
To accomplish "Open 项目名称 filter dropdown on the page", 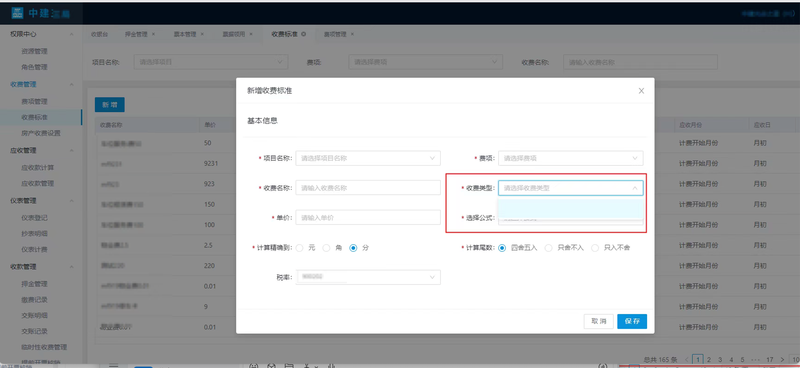I will [211, 62].
